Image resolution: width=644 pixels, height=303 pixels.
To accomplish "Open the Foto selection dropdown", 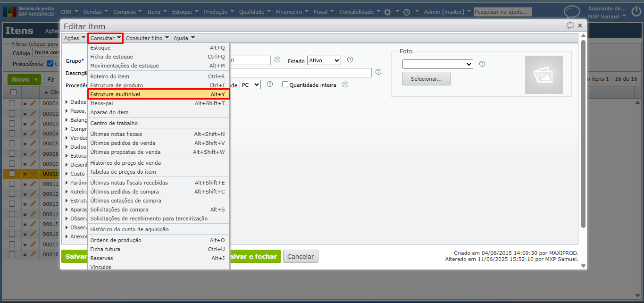I will point(437,64).
